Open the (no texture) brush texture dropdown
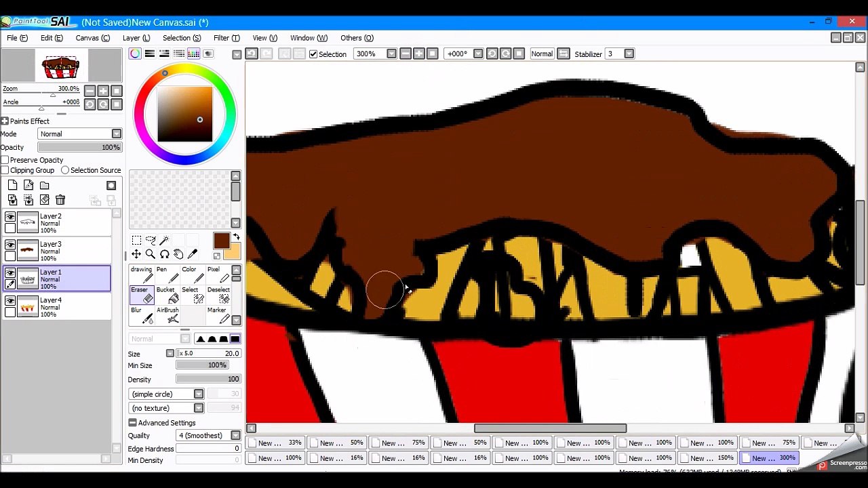The height and width of the screenshot is (488, 868). [x=166, y=408]
